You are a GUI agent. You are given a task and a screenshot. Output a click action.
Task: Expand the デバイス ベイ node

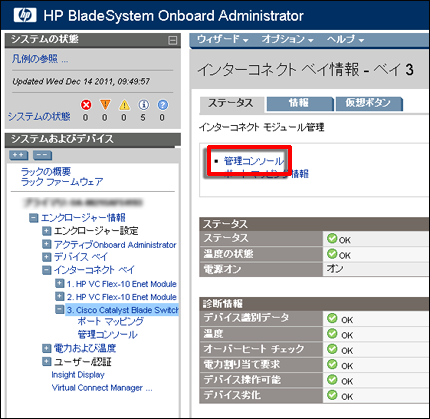coord(47,257)
